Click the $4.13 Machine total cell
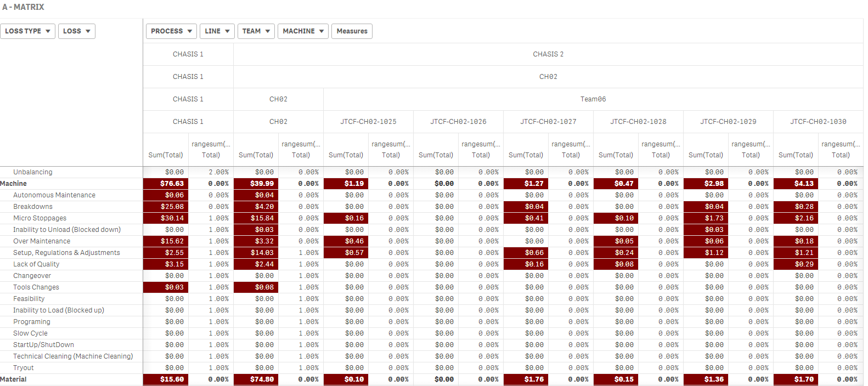 [x=796, y=184]
